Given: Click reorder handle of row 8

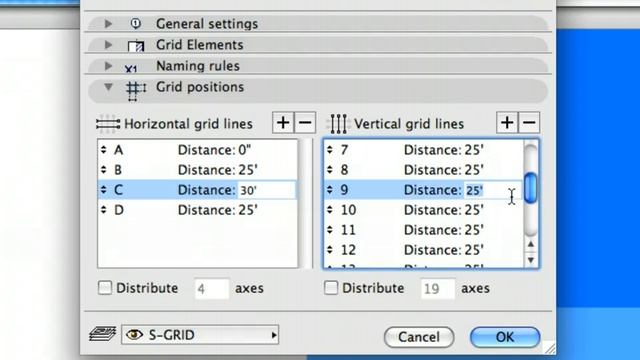Looking at the screenshot, I should point(330,170).
